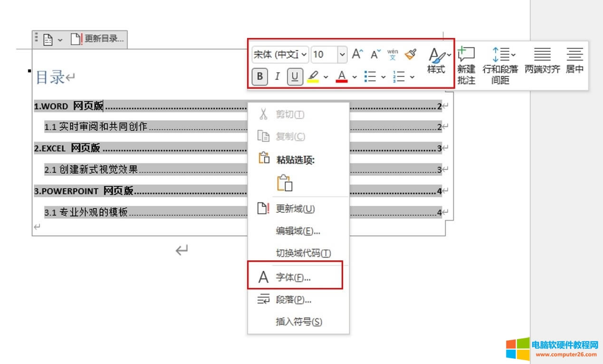This screenshot has height=364, width=603.
Task: Choose 字体(F) from the context menu
Action: pyautogui.click(x=293, y=277)
